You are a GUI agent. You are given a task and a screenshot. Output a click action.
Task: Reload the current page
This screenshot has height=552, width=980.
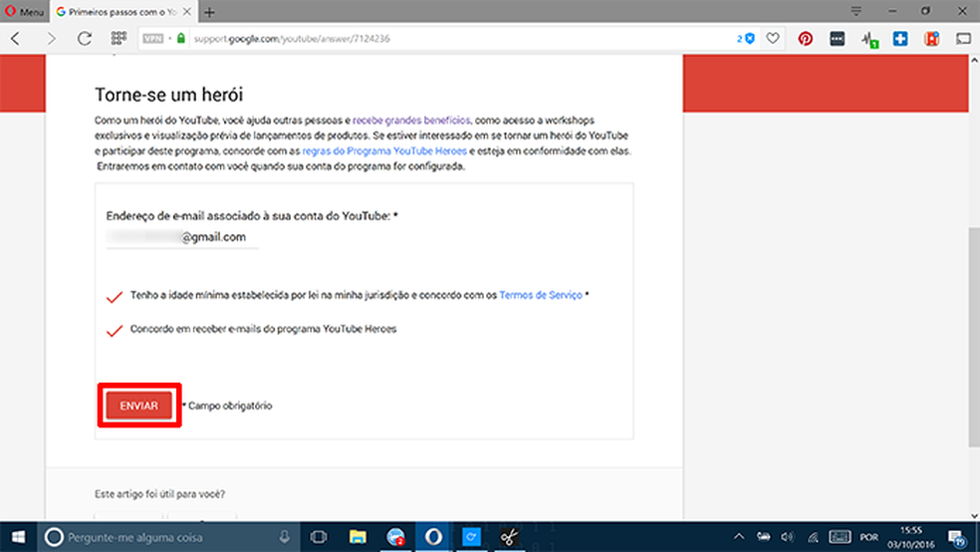(85, 39)
